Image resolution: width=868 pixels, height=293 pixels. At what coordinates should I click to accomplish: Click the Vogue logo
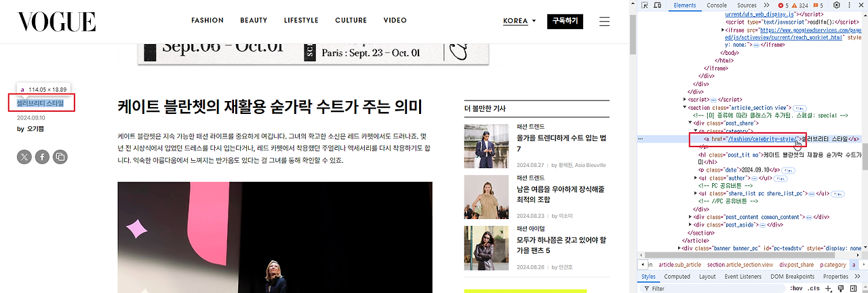(57, 21)
